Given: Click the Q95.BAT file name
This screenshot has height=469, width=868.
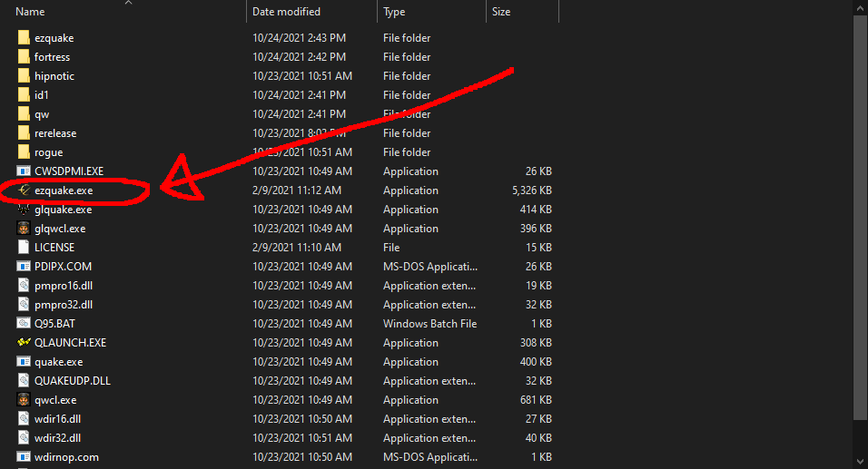Looking at the screenshot, I should click(54, 324).
